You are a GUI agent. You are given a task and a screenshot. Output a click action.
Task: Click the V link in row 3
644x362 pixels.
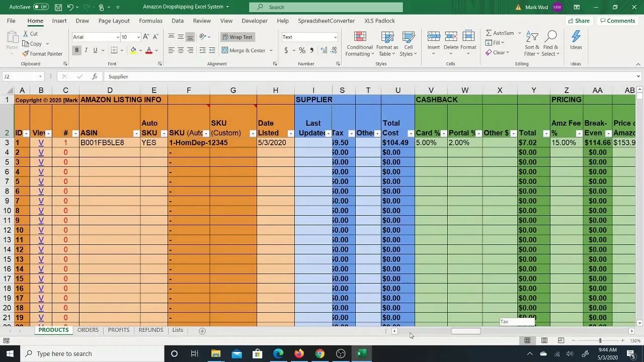click(x=41, y=143)
